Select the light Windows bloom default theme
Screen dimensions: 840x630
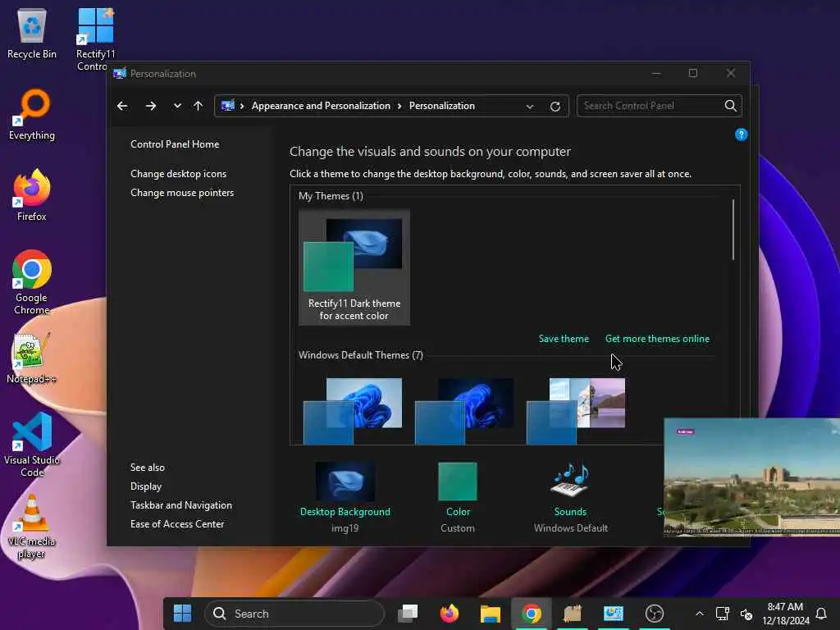353,411
